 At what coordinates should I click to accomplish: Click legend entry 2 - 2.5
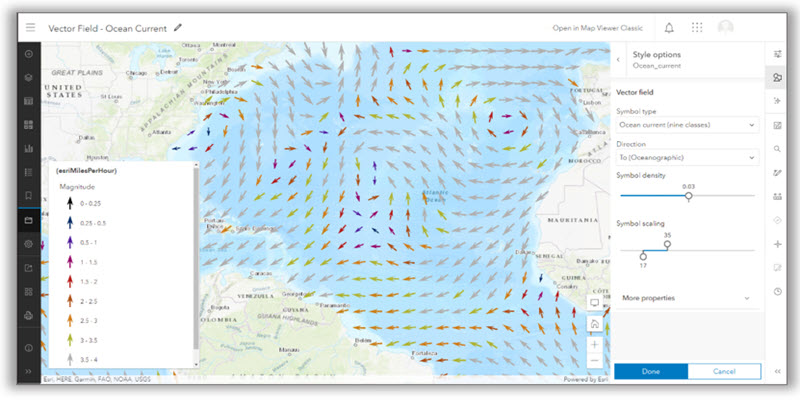(88, 301)
